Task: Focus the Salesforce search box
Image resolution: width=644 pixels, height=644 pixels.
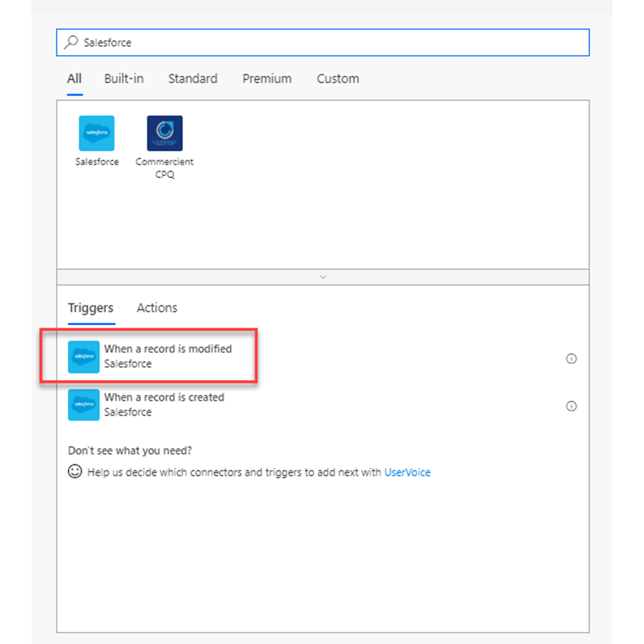Action: click(x=323, y=42)
